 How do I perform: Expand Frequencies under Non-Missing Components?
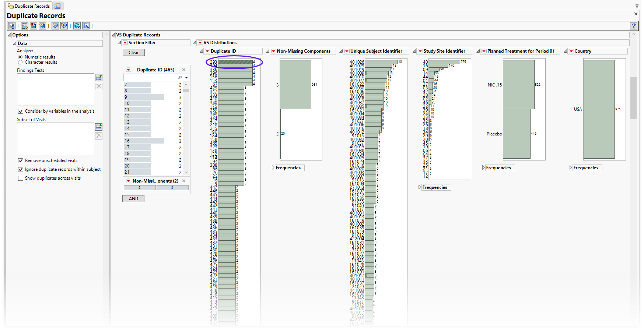tap(273, 168)
